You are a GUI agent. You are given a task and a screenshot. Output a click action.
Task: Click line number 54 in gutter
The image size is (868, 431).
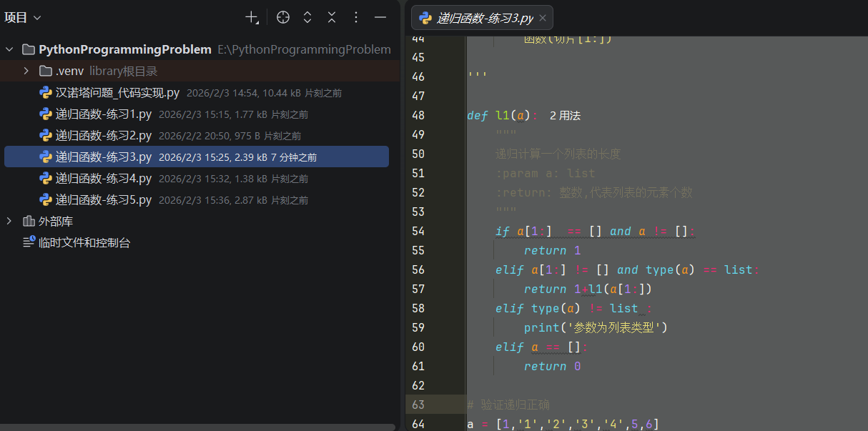pyautogui.click(x=418, y=231)
